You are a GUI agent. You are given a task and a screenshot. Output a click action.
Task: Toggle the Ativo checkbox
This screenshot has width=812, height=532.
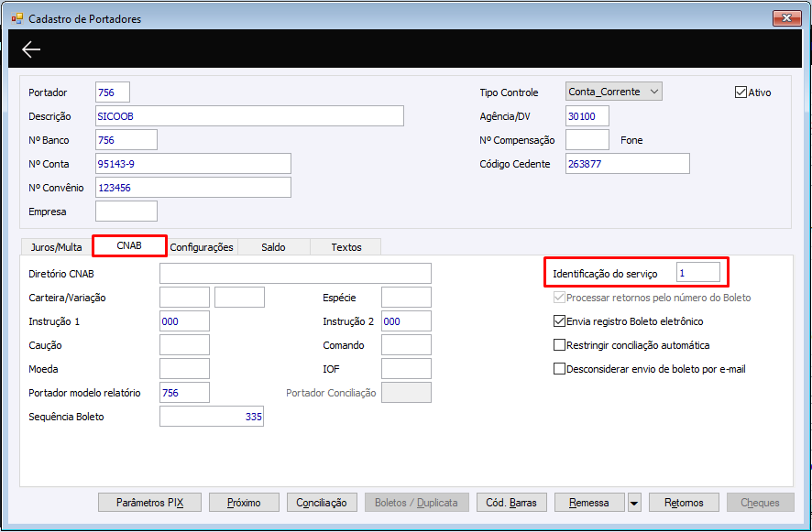click(x=741, y=92)
